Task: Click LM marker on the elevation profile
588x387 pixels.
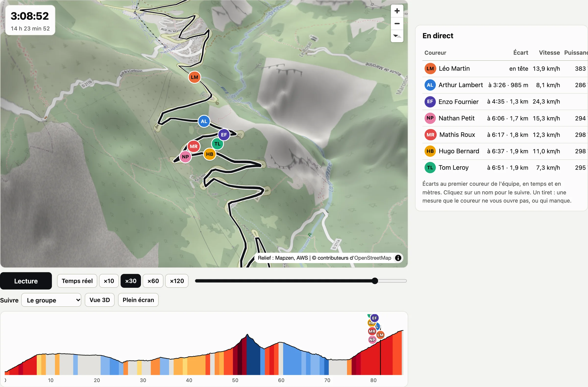Action: click(380, 335)
